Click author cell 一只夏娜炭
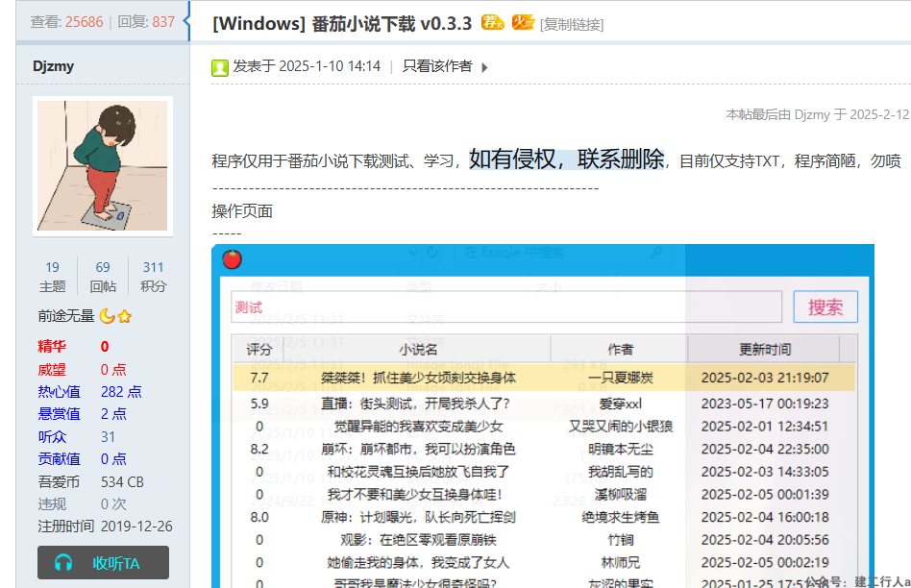Viewport: 911px width, 588px height. [x=621, y=378]
